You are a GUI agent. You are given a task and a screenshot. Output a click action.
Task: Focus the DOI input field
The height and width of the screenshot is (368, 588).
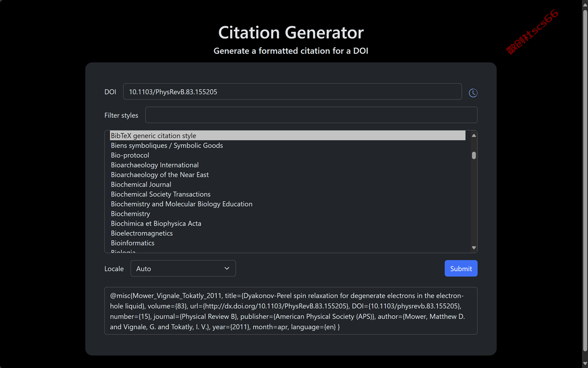[292, 92]
